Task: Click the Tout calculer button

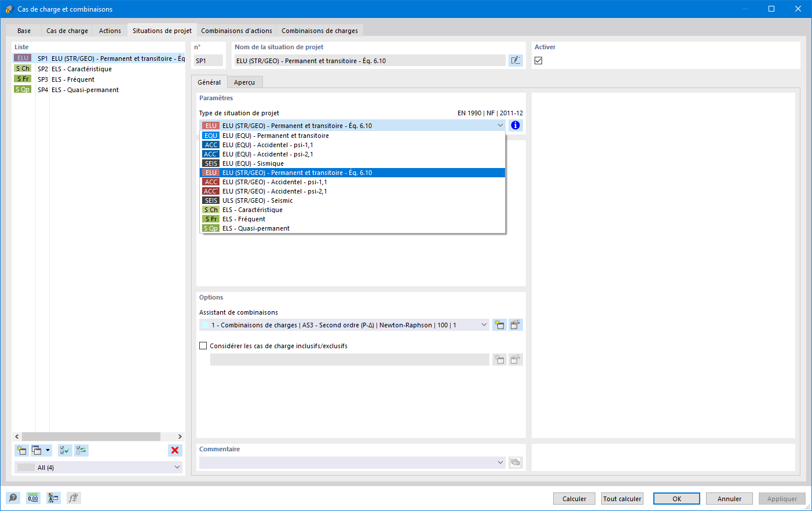Action: 622,498
